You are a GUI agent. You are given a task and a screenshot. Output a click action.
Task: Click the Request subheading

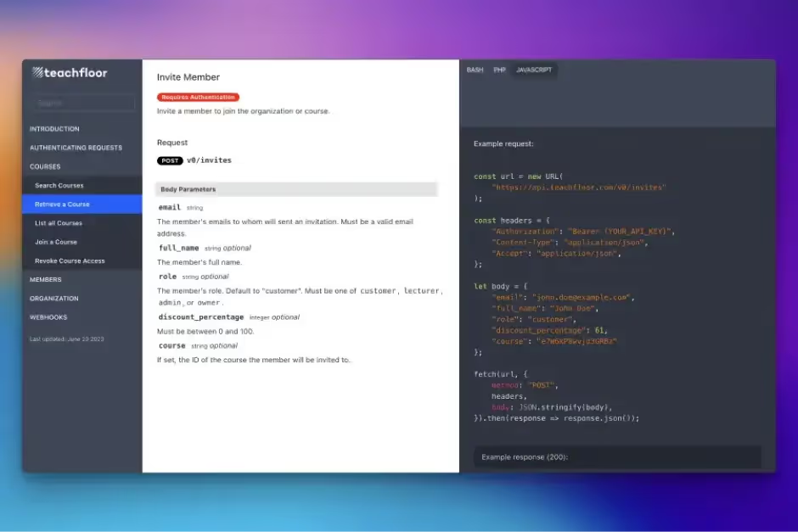pyautogui.click(x=172, y=143)
